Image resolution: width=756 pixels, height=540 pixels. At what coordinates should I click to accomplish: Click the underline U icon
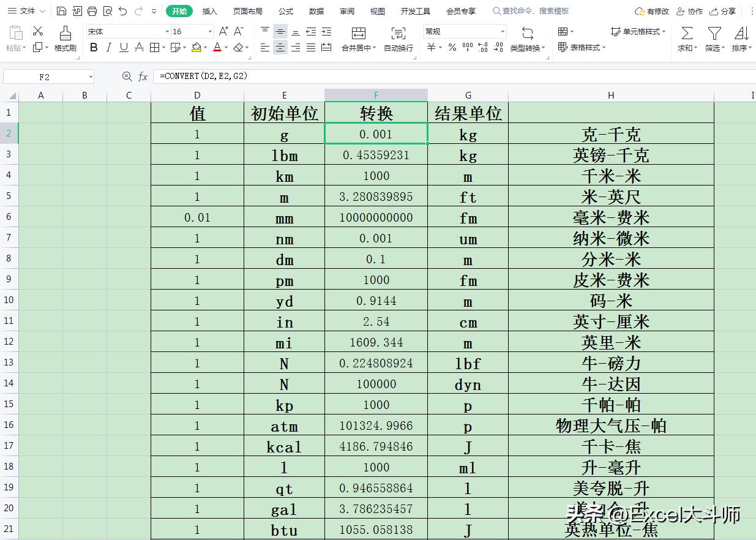(x=123, y=47)
